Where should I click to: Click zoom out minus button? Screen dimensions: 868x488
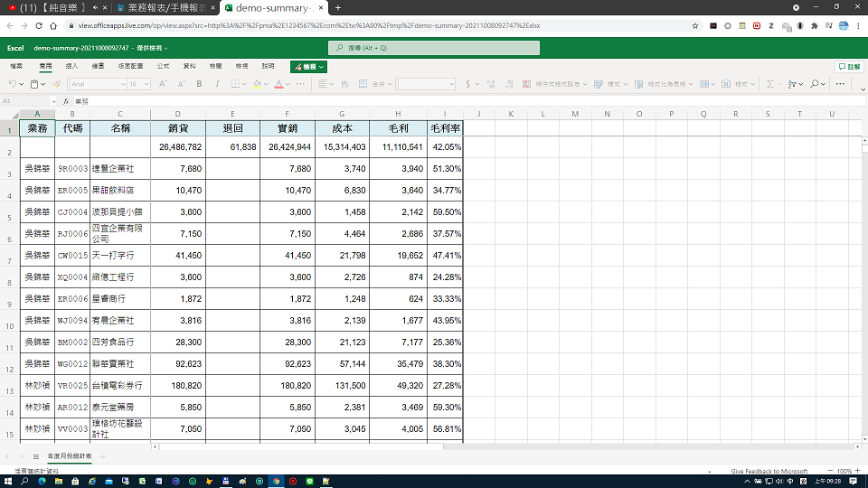830,471
